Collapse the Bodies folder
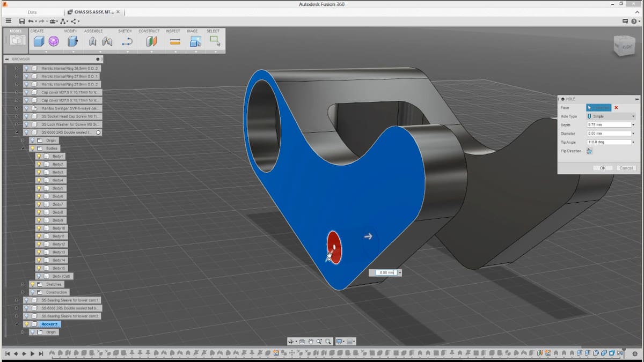This screenshot has height=362, width=644. tap(23, 148)
